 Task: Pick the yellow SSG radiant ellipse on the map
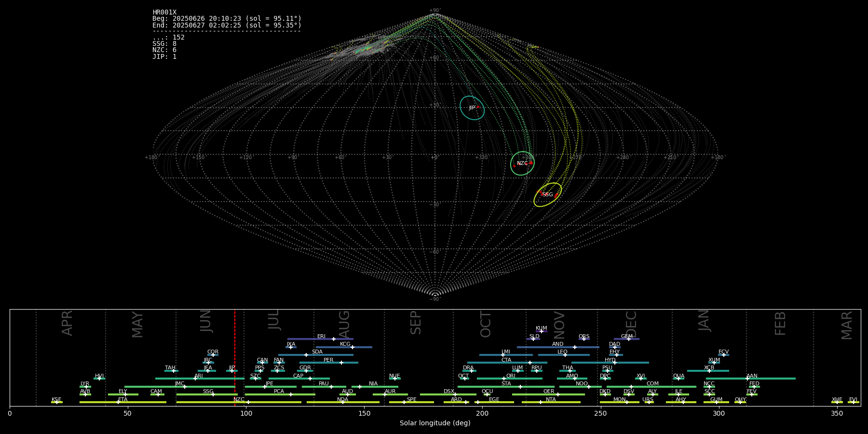point(548,195)
